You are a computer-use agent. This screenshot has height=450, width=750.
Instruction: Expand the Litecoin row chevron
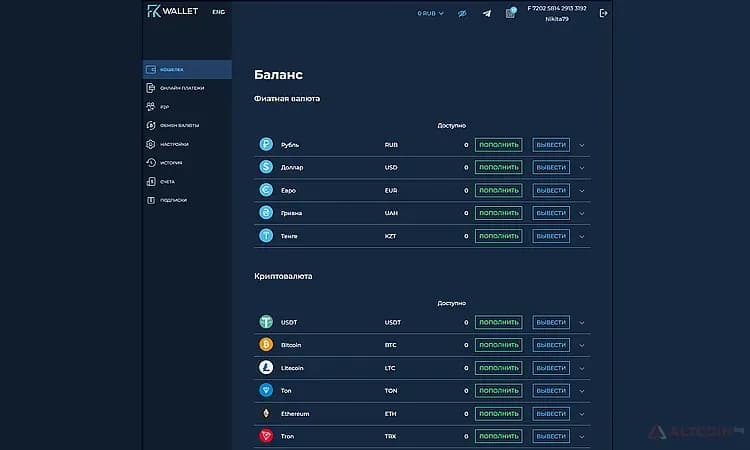pos(582,368)
